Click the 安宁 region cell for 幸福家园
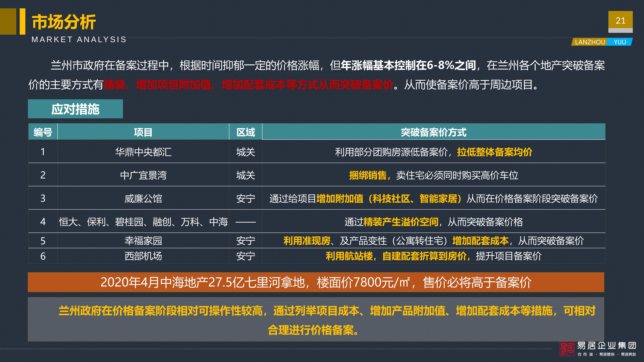644x362 pixels. pyautogui.click(x=246, y=241)
